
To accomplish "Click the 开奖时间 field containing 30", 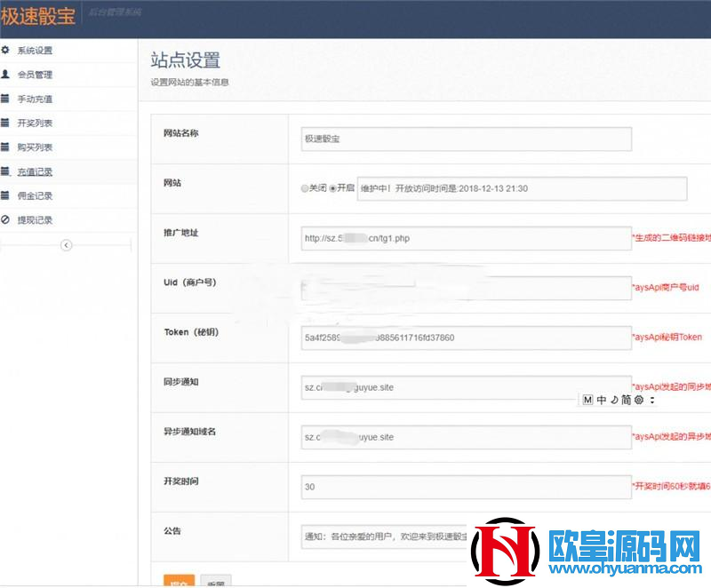I will 466,487.
